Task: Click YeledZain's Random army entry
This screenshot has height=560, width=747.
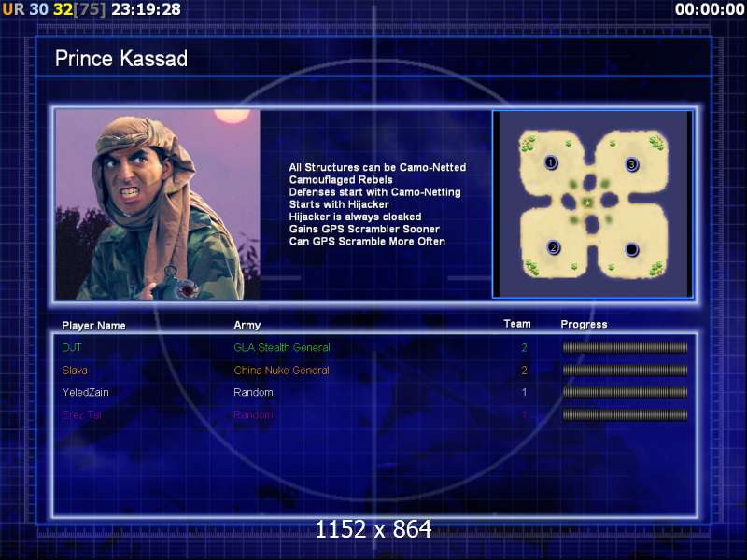Action: click(x=253, y=392)
